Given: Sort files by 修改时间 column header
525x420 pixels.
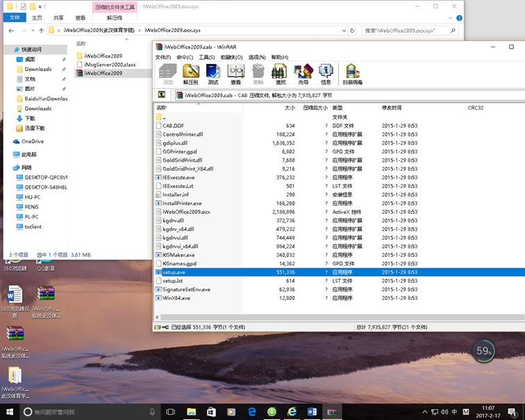Looking at the screenshot, I should click(x=392, y=108).
